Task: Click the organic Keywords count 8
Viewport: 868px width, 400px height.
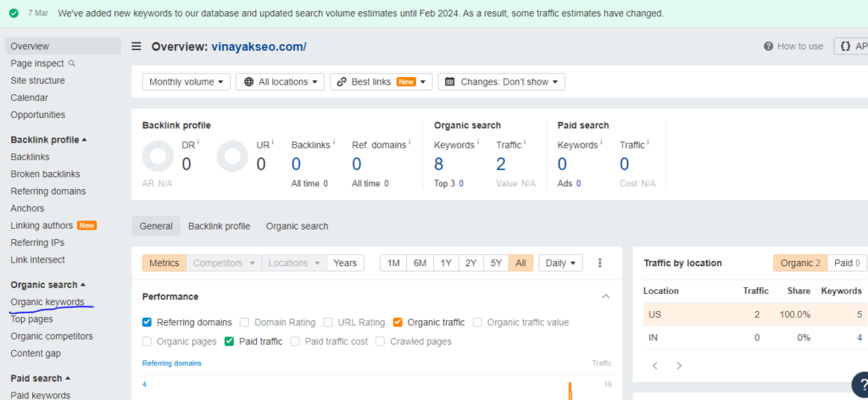Action: click(x=439, y=164)
